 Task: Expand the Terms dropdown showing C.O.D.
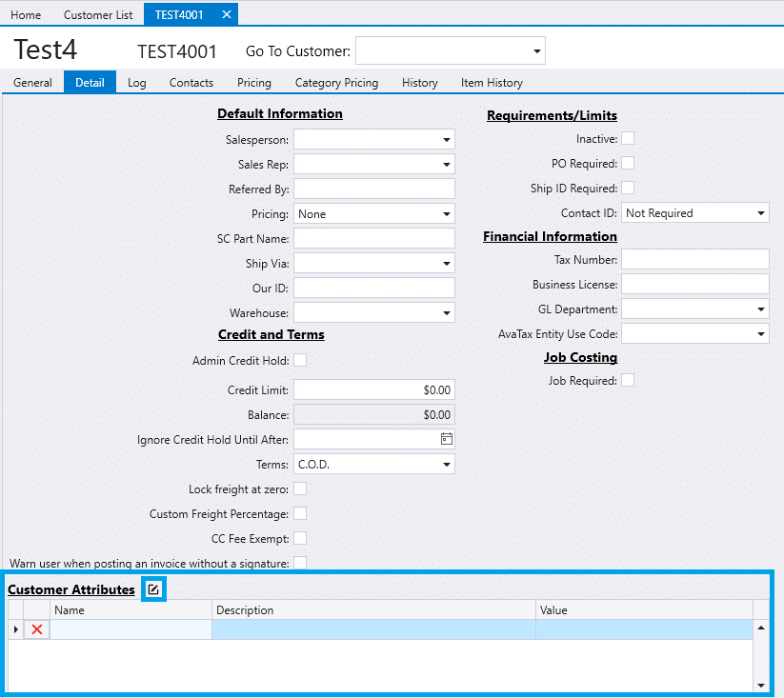tap(446, 465)
